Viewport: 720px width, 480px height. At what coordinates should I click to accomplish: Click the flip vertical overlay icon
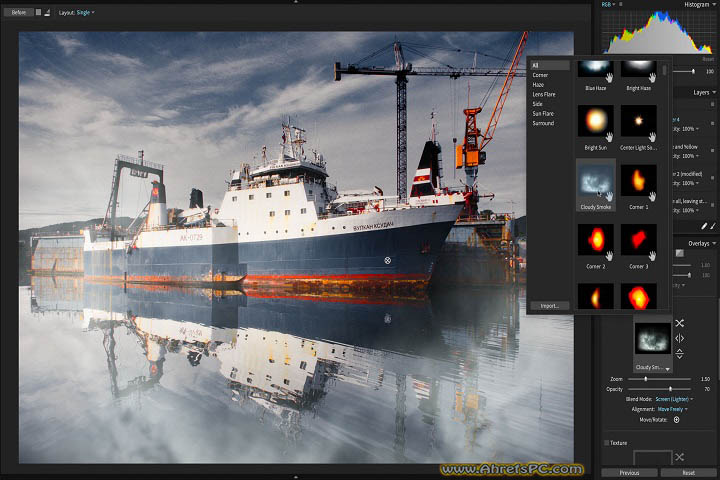[x=680, y=354]
